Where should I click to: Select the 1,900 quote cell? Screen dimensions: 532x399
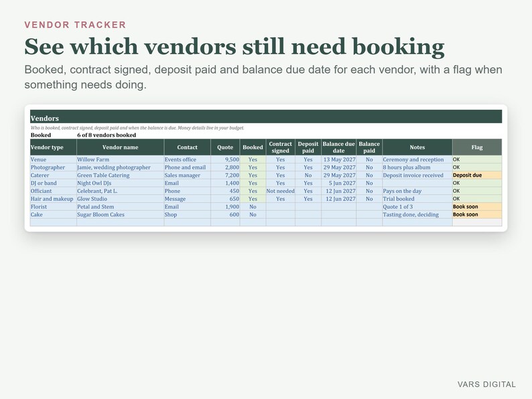[225, 206]
